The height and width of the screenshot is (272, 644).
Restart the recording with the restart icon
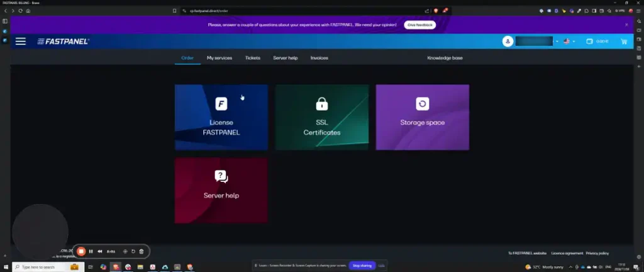coord(133,251)
